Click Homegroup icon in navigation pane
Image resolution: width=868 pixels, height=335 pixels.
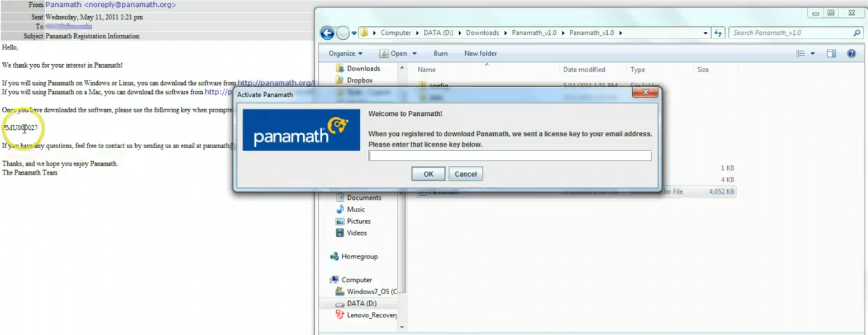point(335,257)
